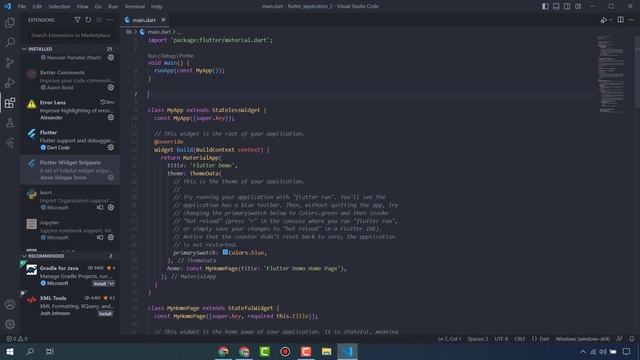Select the Better Comments extension entry
Viewport: 640px width, 360px height.
point(70,80)
